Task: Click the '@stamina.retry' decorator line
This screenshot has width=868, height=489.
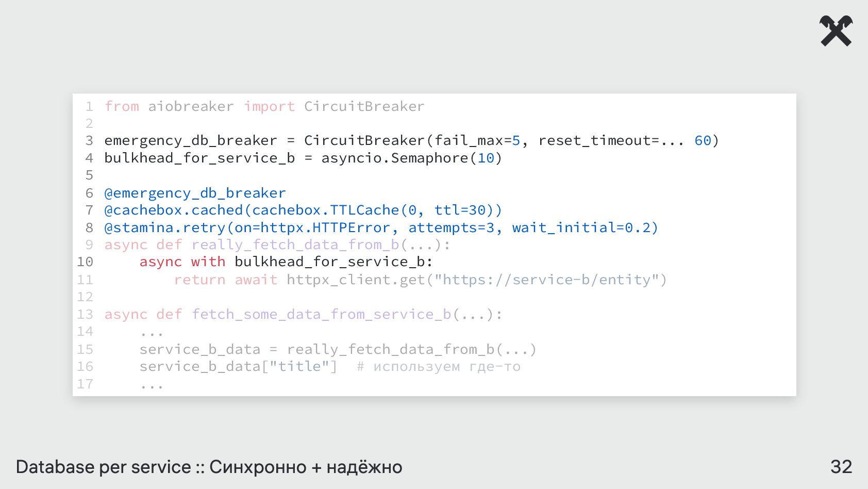Action: click(x=381, y=227)
